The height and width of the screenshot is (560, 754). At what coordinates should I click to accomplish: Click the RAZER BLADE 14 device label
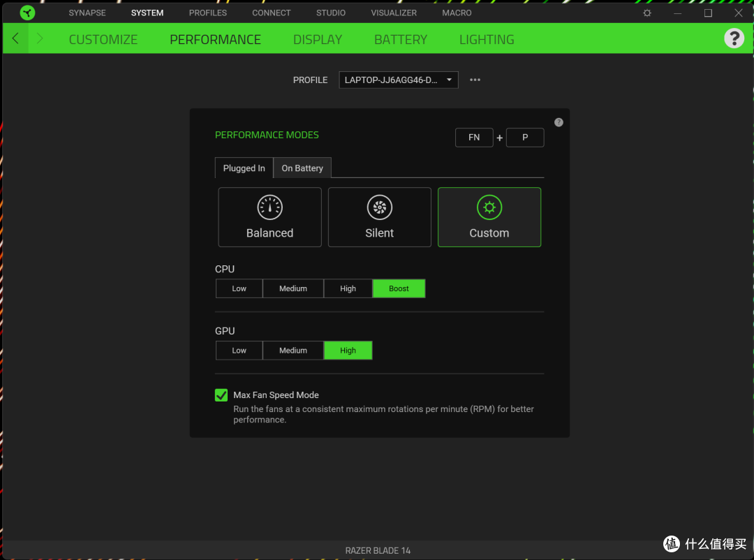[378, 550]
